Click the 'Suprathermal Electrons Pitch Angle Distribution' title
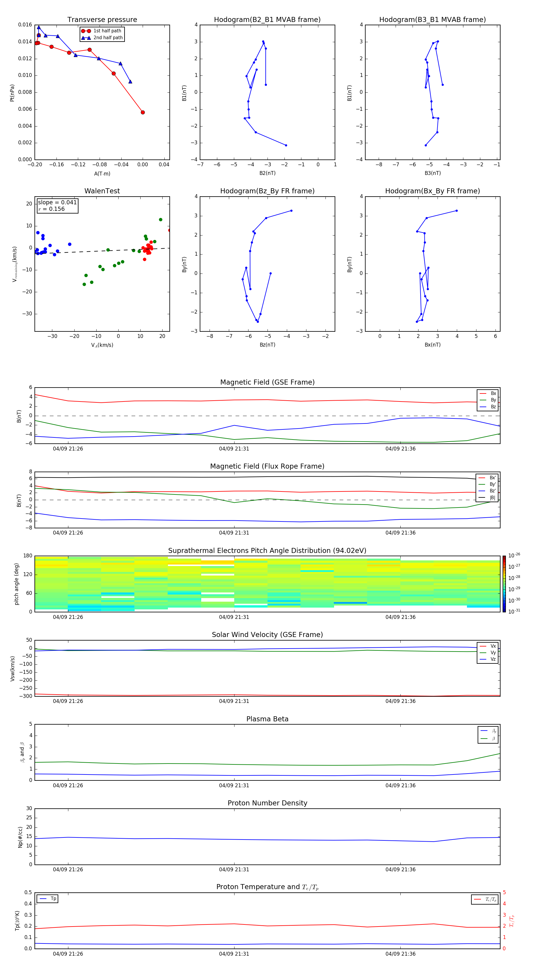535x980 pixels. pyautogui.click(x=267, y=551)
